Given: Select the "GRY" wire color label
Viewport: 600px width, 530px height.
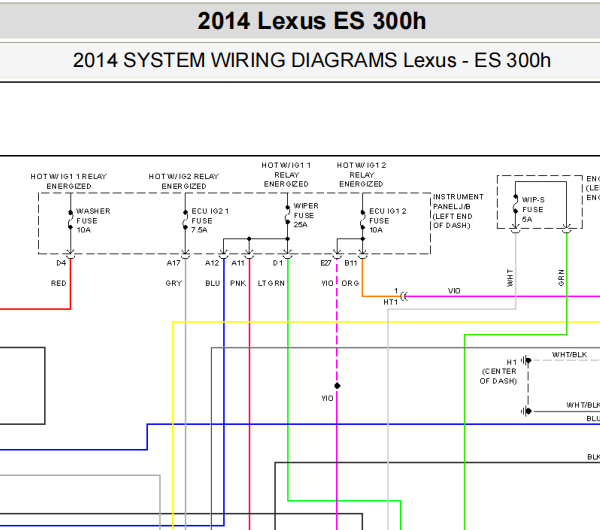Looking at the screenshot, I should coord(174,283).
